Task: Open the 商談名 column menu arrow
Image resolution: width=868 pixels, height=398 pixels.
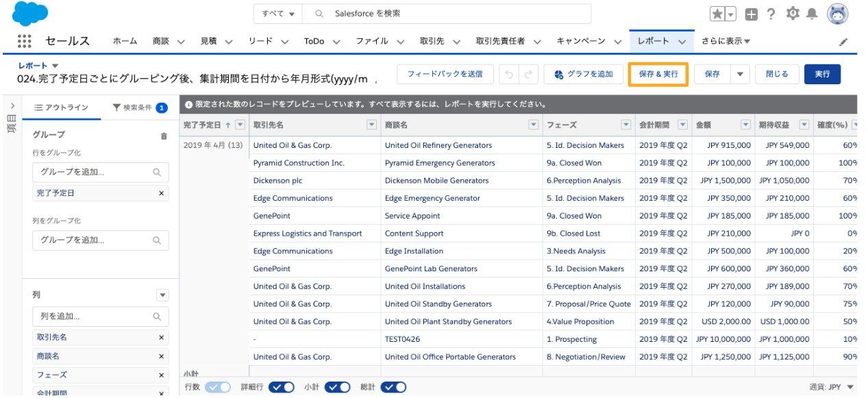Action: coord(534,125)
